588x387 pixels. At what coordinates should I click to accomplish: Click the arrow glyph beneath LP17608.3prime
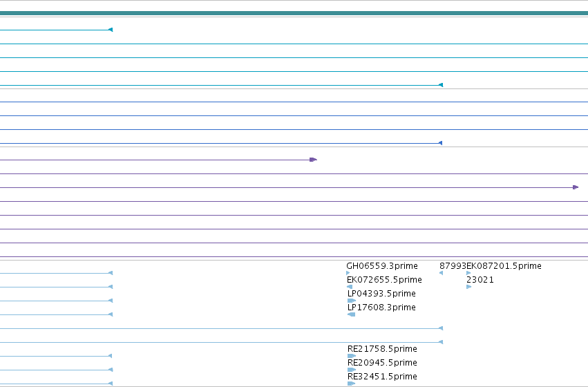352,314
